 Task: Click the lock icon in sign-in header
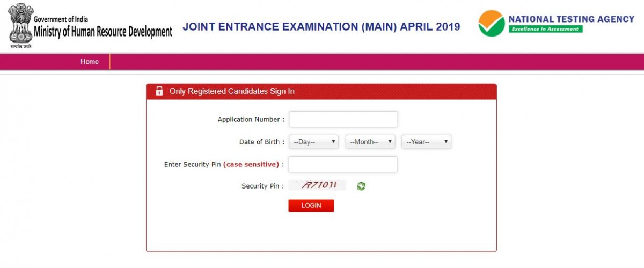[x=159, y=91]
